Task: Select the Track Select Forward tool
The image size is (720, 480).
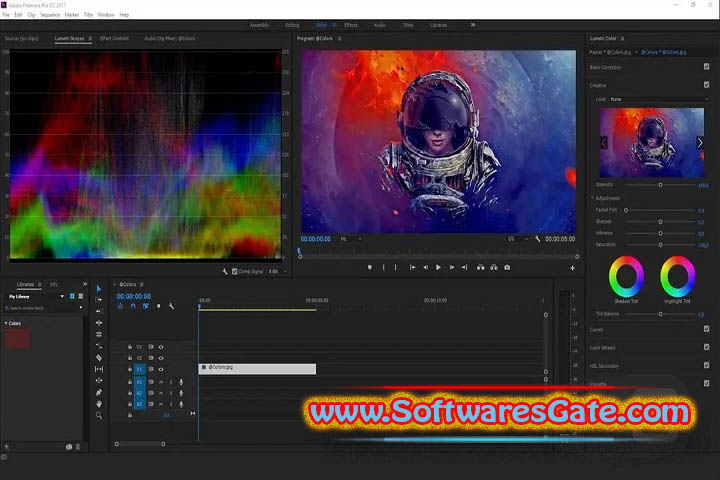Action: (x=99, y=300)
